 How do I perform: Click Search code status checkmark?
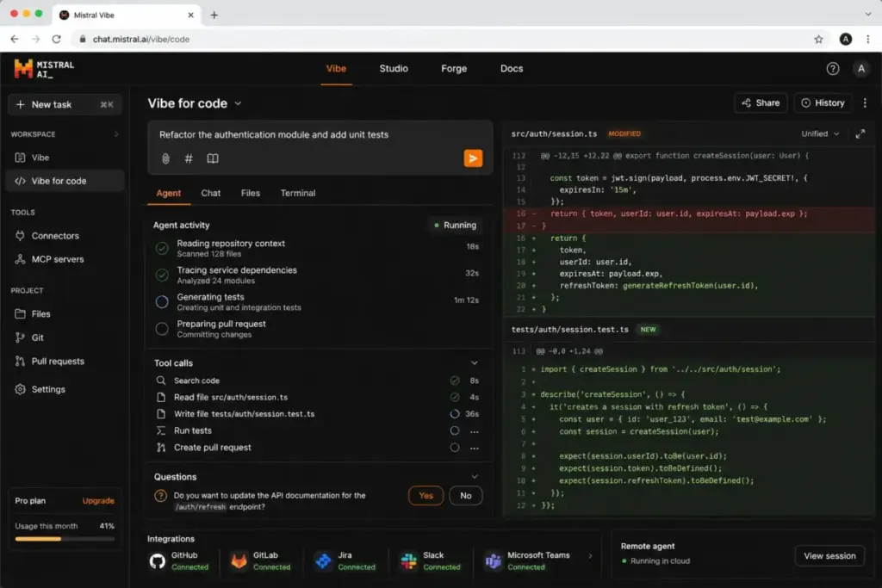point(455,381)
